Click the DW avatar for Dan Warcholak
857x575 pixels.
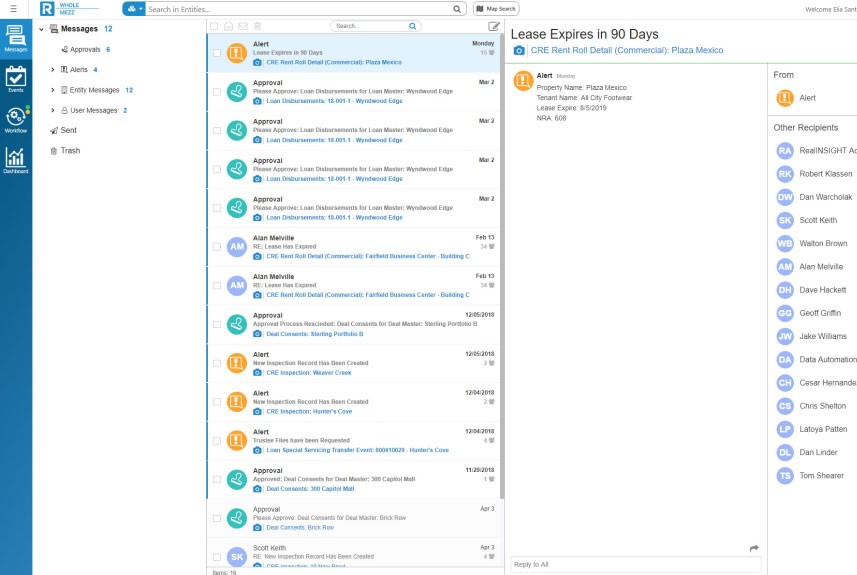785,197
